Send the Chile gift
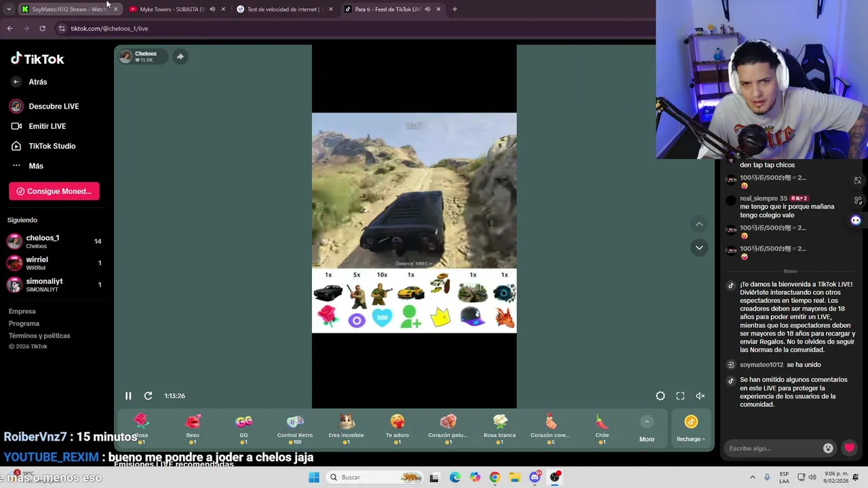Viewport: 868px width, 488px height. click(x=602, y=428)
